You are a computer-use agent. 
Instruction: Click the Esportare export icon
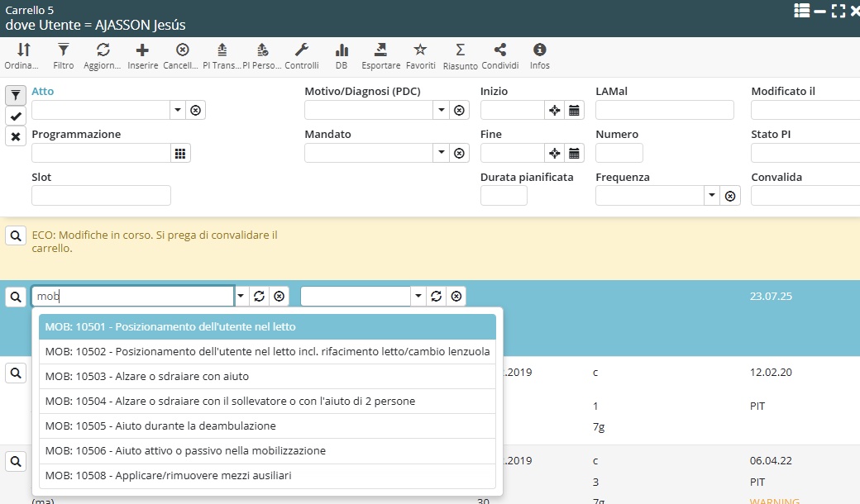pyautogui.click(x=380, y=50)
